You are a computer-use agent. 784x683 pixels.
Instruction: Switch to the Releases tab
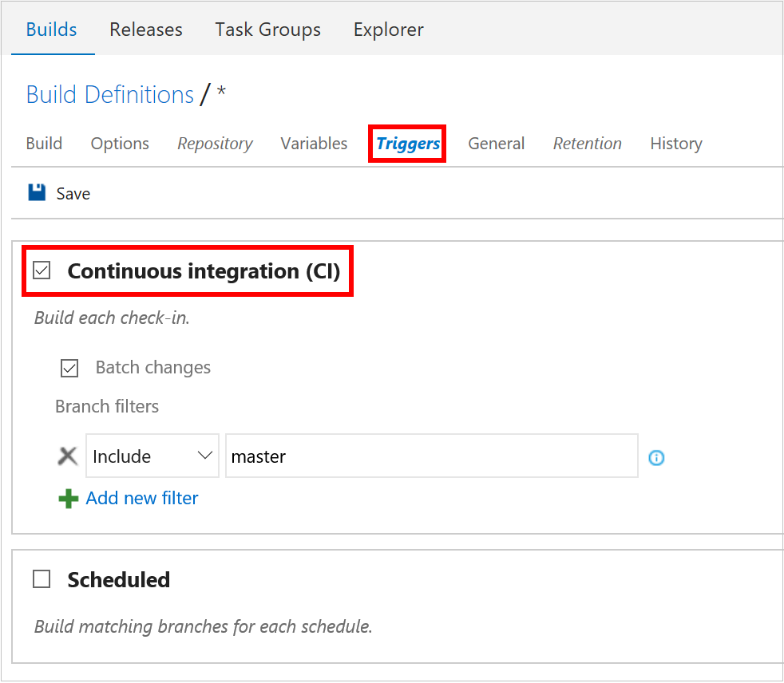145,29
